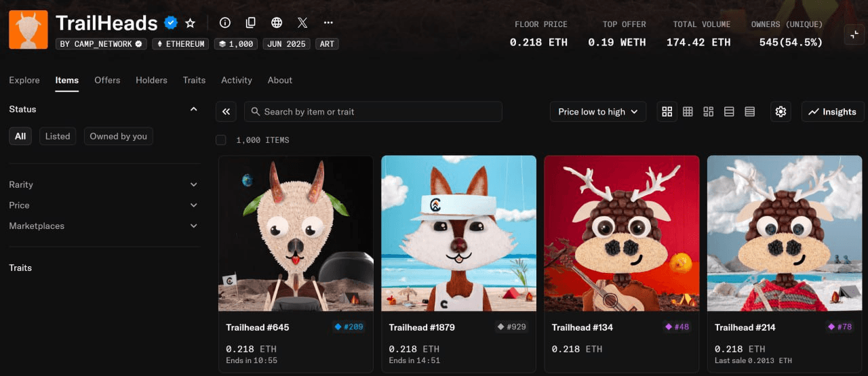Open the Trailhead #645 image
This screenshot has height=376, width=868.
[296, 234]
